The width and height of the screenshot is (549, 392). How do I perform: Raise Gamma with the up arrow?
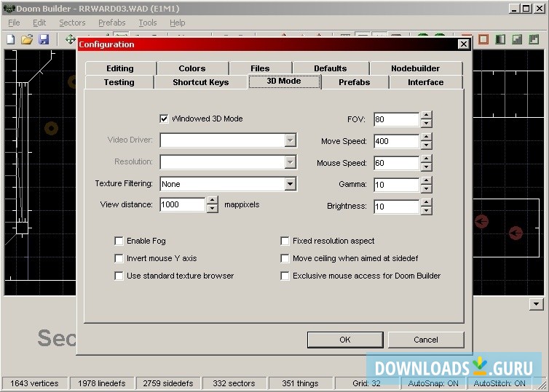[426, 180]
